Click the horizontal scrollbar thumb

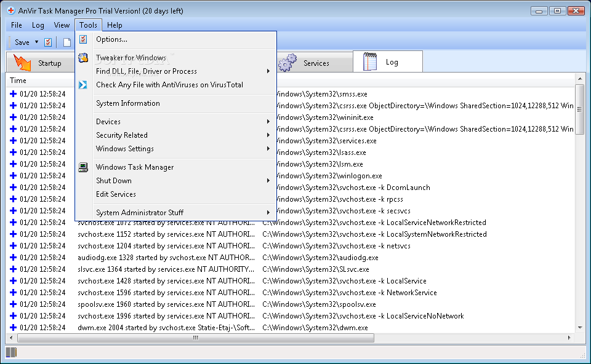[196, 338]
